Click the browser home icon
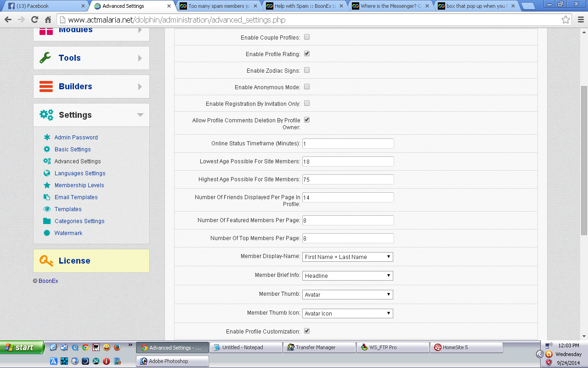The height and width of the screenshot is (368, 588). pyautogui.click(x=48, y=20)
